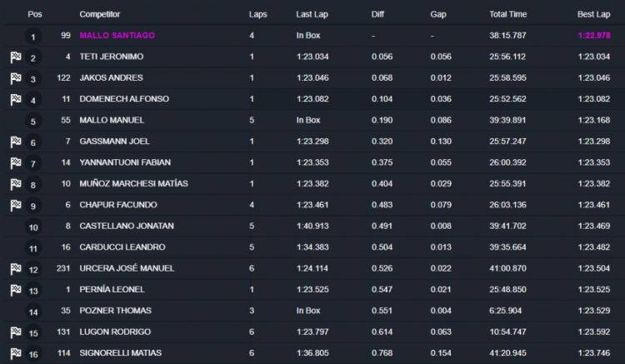
Task: Click the checkered flag beside Jakos Andres
Action: (15, 78)
